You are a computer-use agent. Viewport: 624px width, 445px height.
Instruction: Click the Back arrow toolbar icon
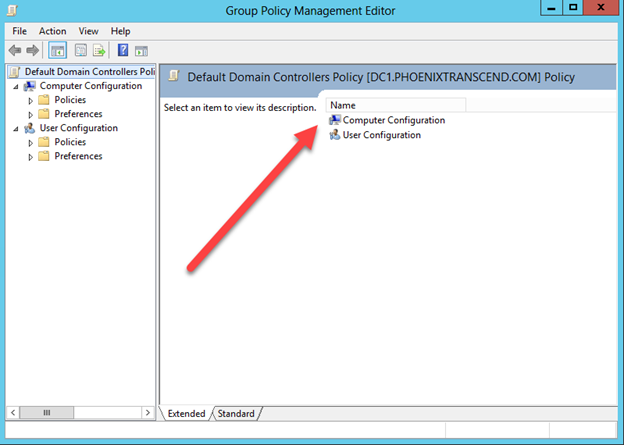[x=15, y=50]
